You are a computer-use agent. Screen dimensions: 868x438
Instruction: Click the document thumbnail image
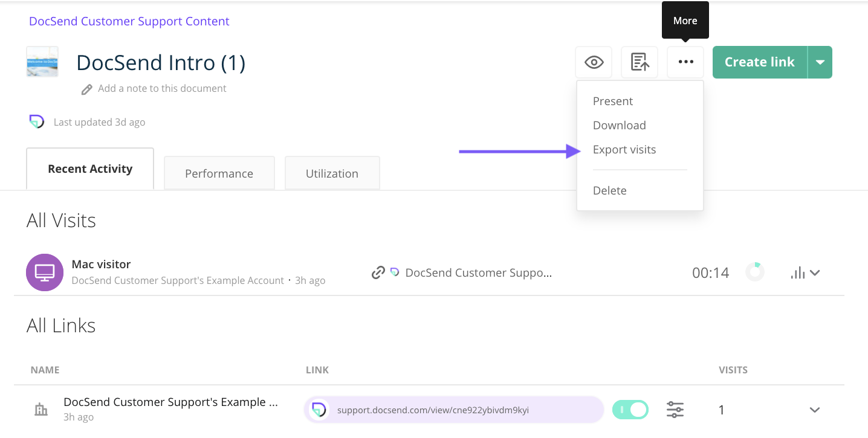(42, 62)
